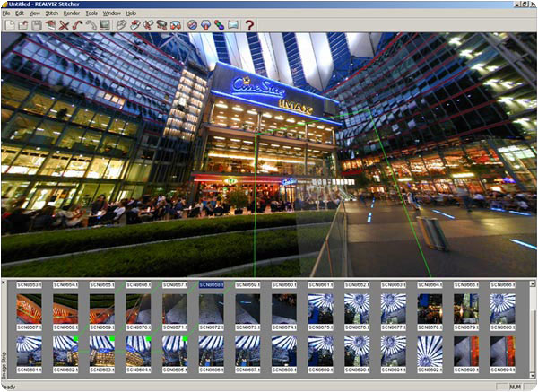Open the Tools menu
538x392 pixels.
coord(91,13)
